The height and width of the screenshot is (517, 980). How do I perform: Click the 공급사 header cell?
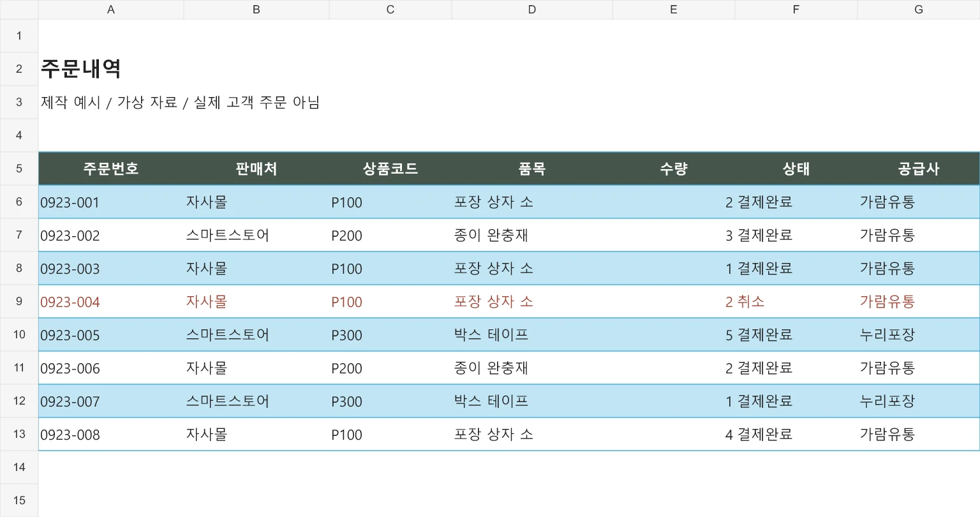point(919,169)
